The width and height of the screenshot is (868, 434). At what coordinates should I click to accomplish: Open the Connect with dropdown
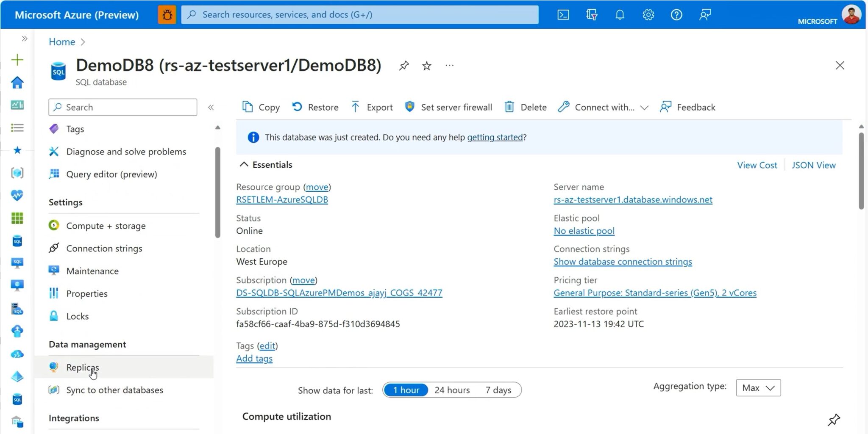point(604,107)
